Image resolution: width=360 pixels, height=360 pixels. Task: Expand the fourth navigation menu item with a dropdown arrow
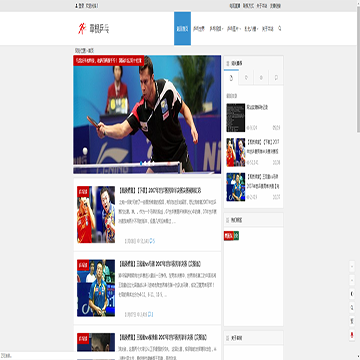click(x=234, y=29)
